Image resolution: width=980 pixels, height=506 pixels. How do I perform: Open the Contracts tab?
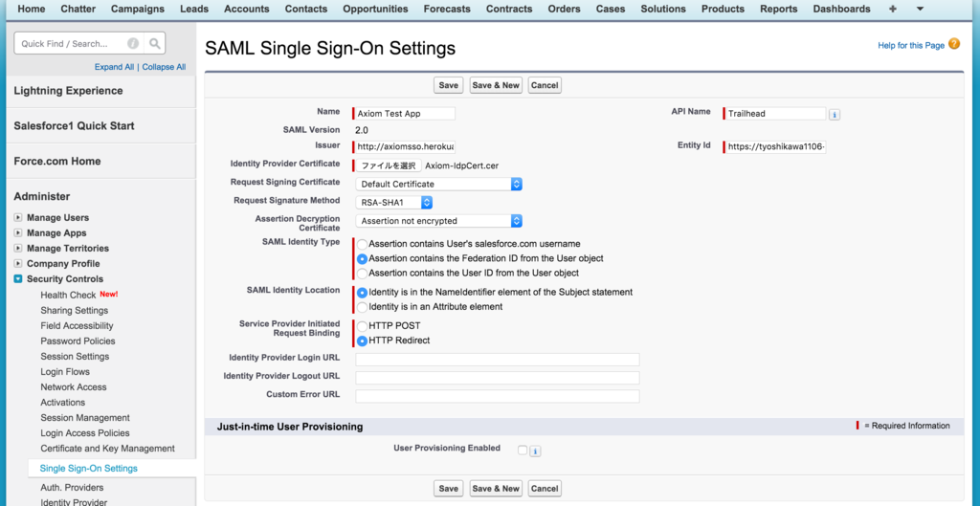point(509,9)
